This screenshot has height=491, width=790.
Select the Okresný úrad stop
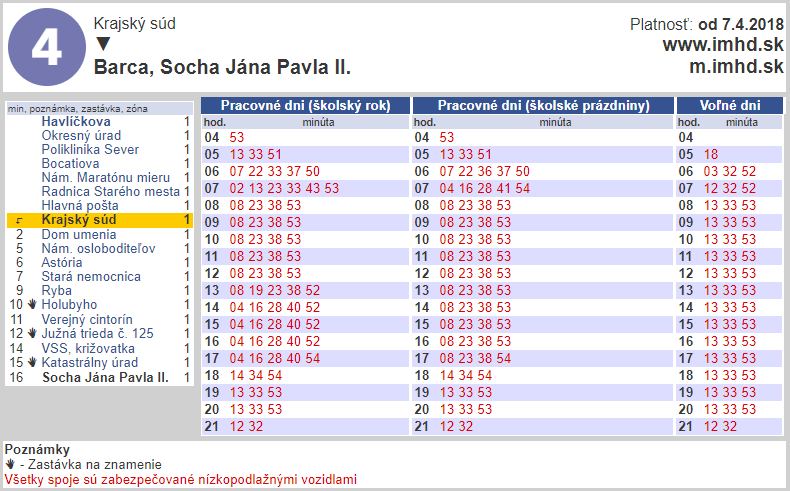click(x=83, y=135)
